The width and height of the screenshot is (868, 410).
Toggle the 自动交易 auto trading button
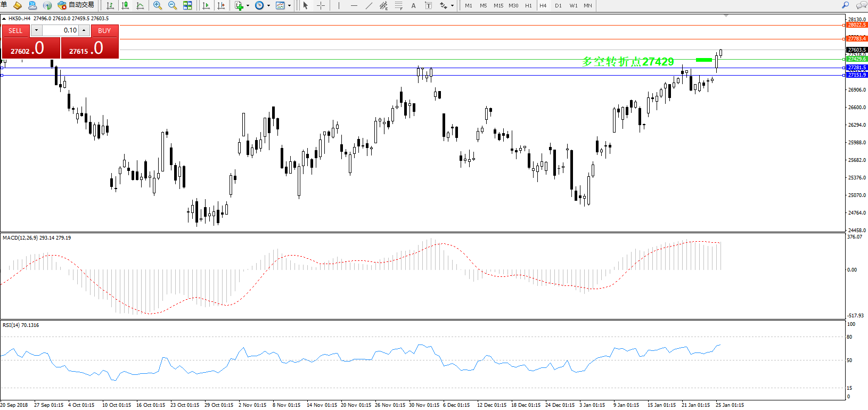tap(76, 5)
